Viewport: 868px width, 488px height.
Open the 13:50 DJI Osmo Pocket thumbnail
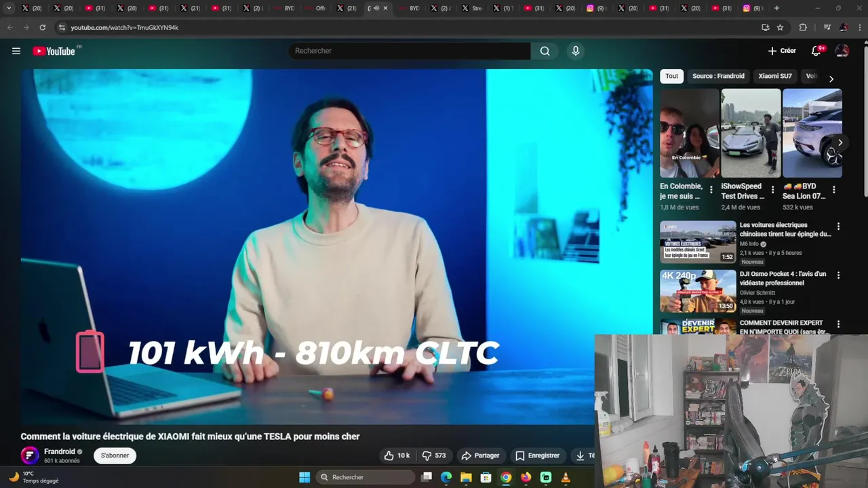[x=698, y=291]
